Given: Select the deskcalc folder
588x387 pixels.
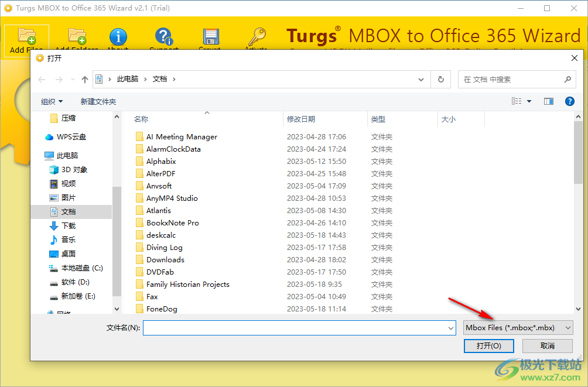Looking at the screenshot, I should [155, 235].
